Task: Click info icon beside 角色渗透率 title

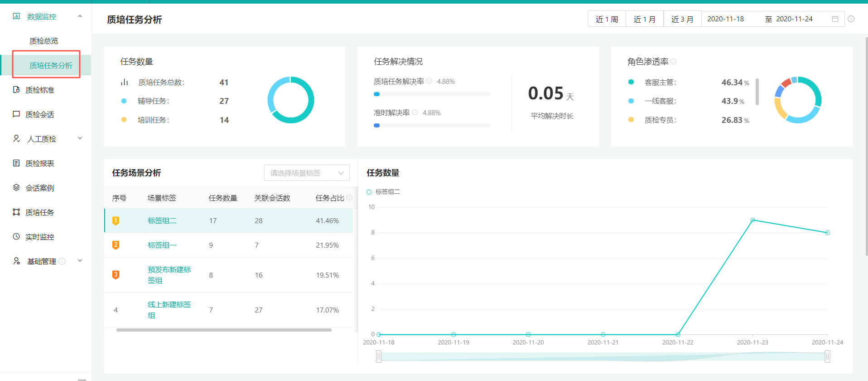Action: 673,62
